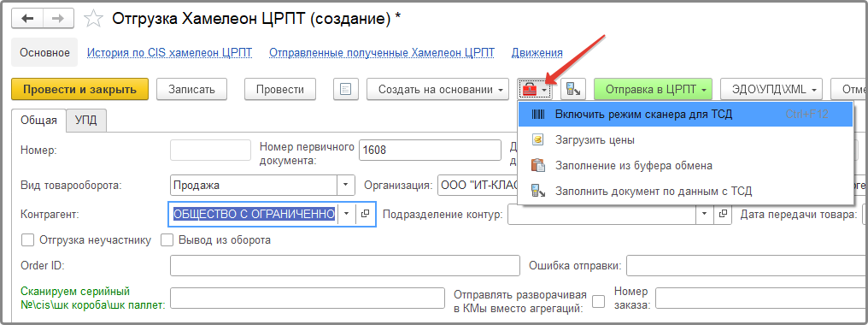Select Заполнить документ по данным с ТСД
Viewport: 868px width, 325px height.
point(685,191)
